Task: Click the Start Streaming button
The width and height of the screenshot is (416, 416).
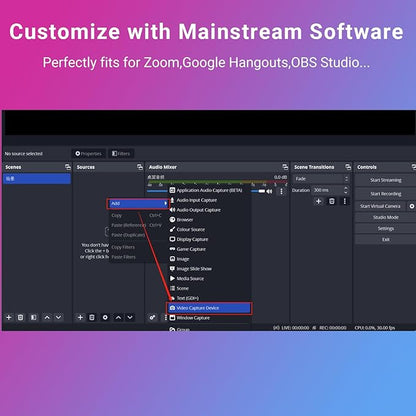Action: 385,180
